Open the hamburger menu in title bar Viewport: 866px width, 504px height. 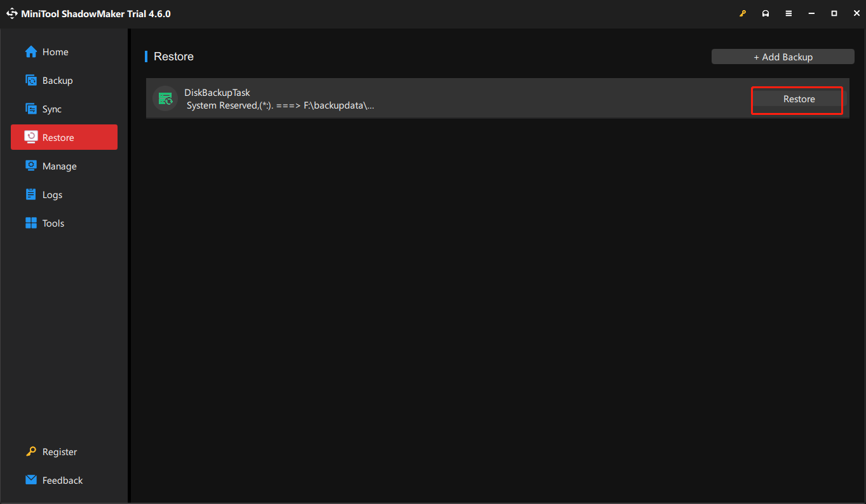[x=788, y=13]
